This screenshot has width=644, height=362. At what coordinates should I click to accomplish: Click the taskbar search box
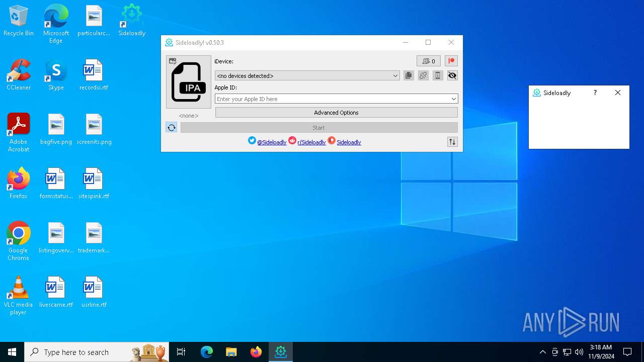coord(96,352)
